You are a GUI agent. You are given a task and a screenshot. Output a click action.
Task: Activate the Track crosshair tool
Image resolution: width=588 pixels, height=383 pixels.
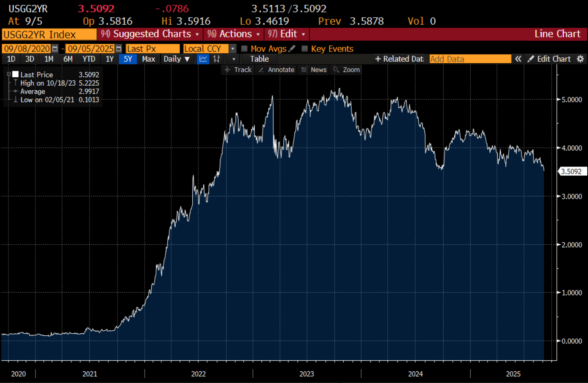[x=239, y=70]
